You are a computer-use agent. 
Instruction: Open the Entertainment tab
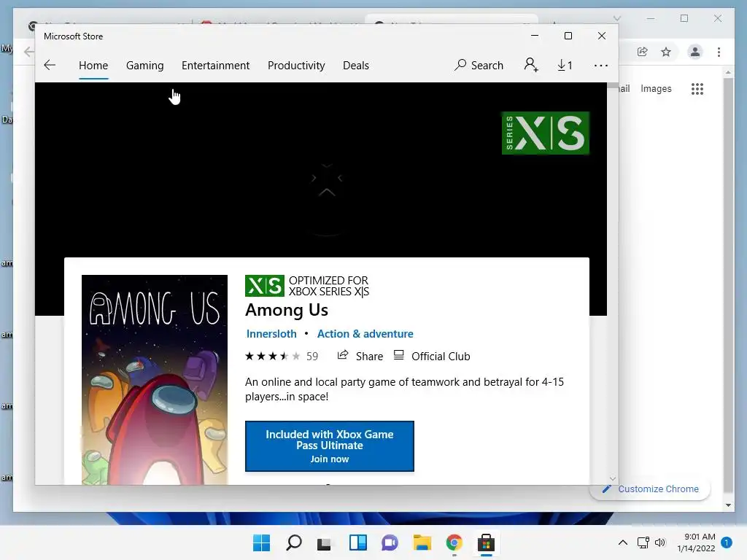(215, 65)
